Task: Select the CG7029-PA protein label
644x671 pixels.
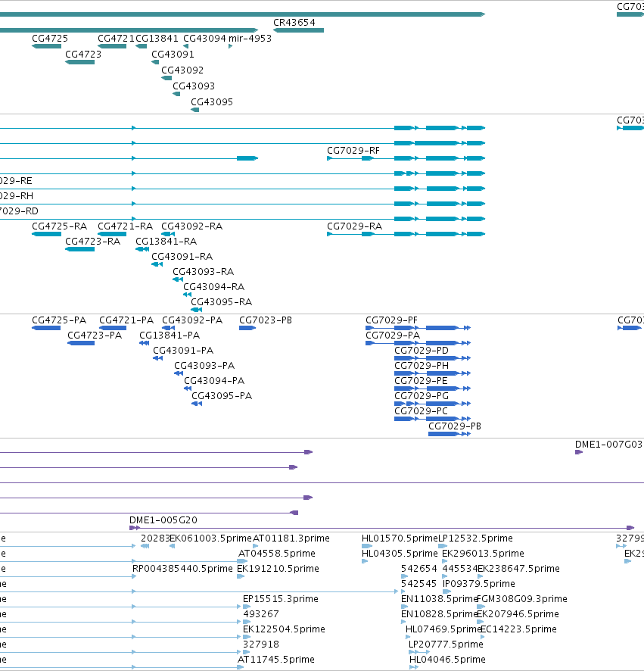Action: point(393,335)
